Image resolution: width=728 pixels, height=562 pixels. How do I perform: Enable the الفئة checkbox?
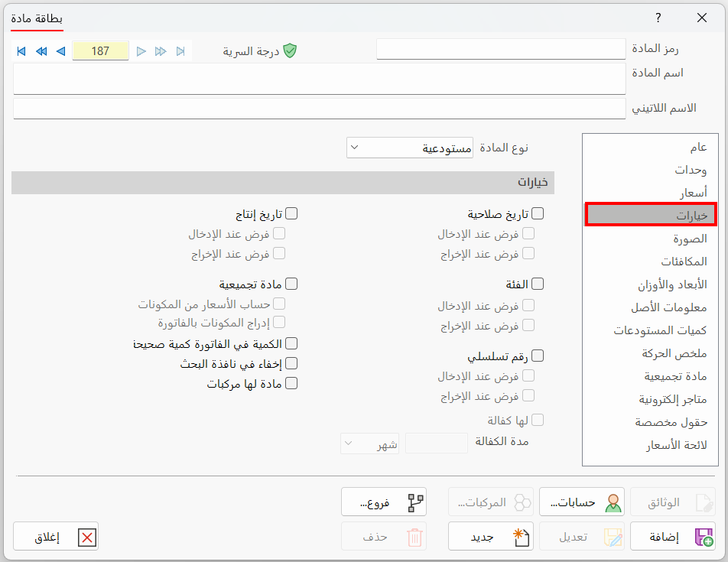tap(538, 284)
